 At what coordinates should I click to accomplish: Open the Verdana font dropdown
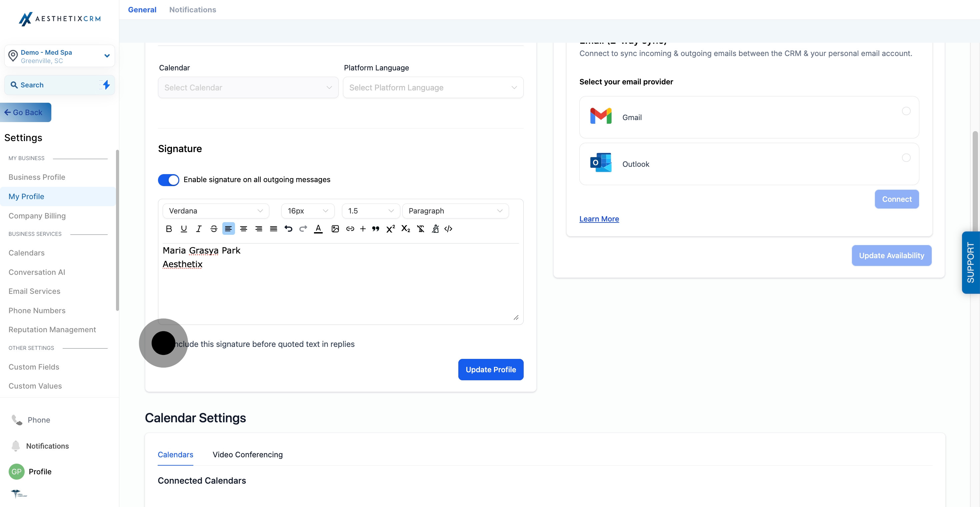pyautogui.click(x=216, y=211)
